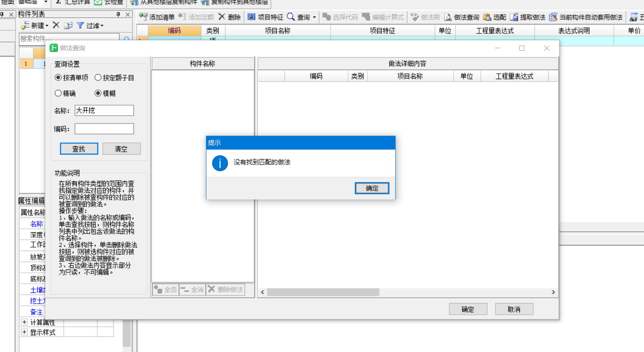Click the 工程量表达式 header in main table
This screenshot has height=352, width=644.
[x=495, y=31]
